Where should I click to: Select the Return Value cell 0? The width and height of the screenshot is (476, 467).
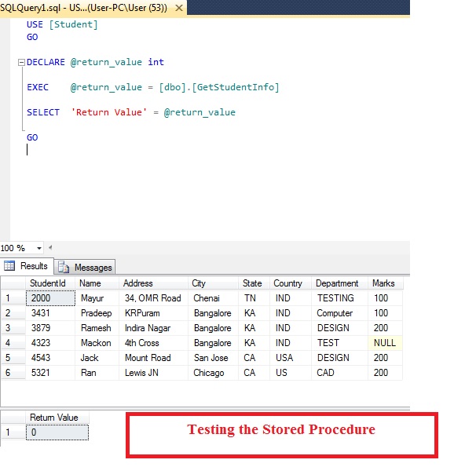coord(57,432)
